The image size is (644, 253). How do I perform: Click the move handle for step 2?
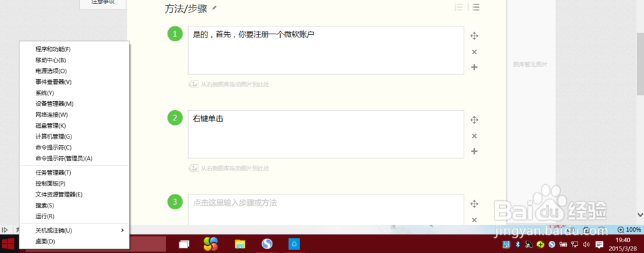[x=474, y=120]
